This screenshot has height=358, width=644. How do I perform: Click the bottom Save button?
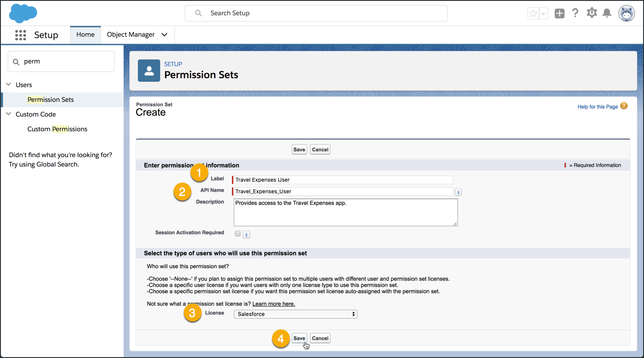299,338
